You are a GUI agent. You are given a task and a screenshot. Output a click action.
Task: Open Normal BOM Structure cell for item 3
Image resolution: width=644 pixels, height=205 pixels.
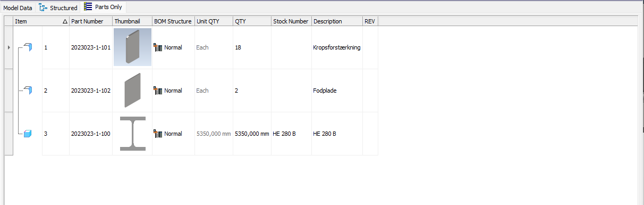[x=173, y=134]
